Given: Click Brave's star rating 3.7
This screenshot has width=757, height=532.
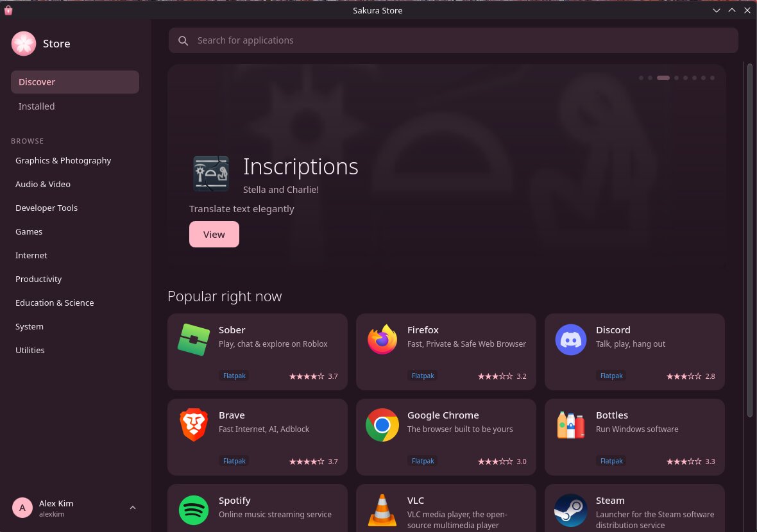Looking at the screenshot, I should point(313,461).
